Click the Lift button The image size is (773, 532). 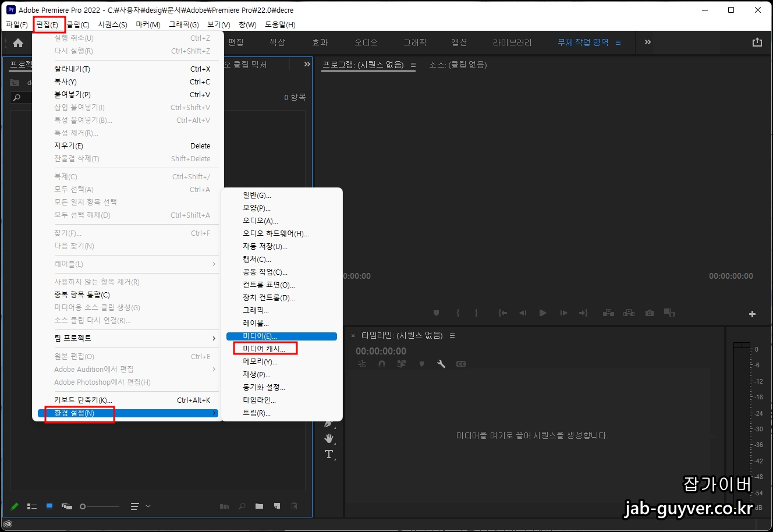(x=608, y=313)
